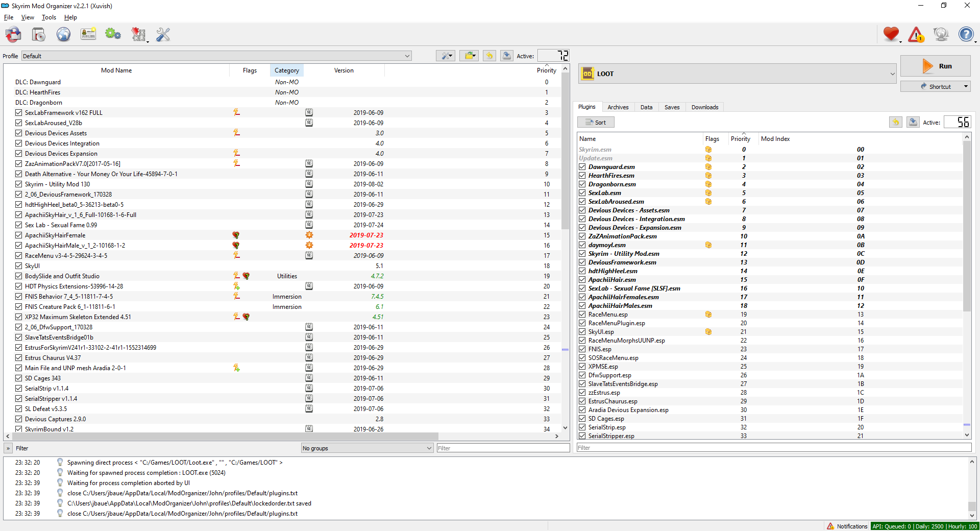Select the 'Waiting for process completion aborted by UI' log entry
The width and height of the screenshot is (980, 531).
pyautogui.click(x=129, y=483)
